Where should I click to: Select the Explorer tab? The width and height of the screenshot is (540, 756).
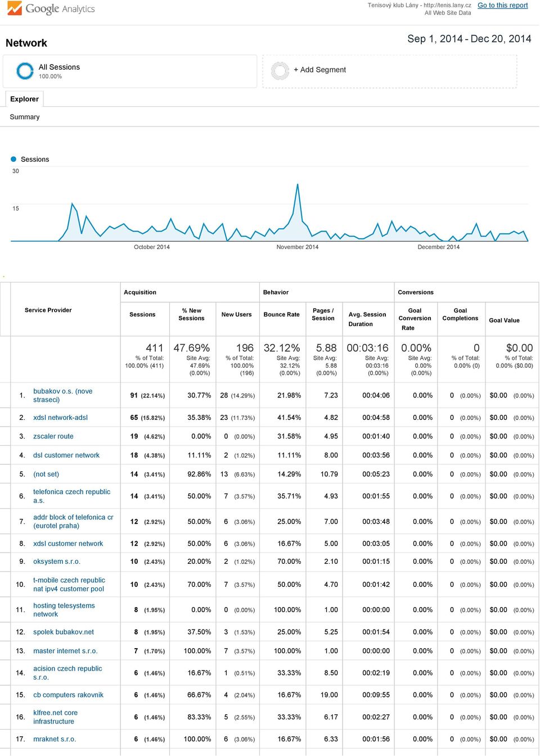(24, 99)
